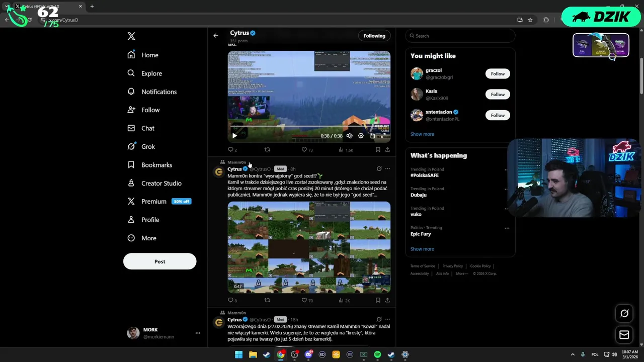This screenshot has height=362, width=644.
Task: Open trending topic vuko
Action: [416, 214]
